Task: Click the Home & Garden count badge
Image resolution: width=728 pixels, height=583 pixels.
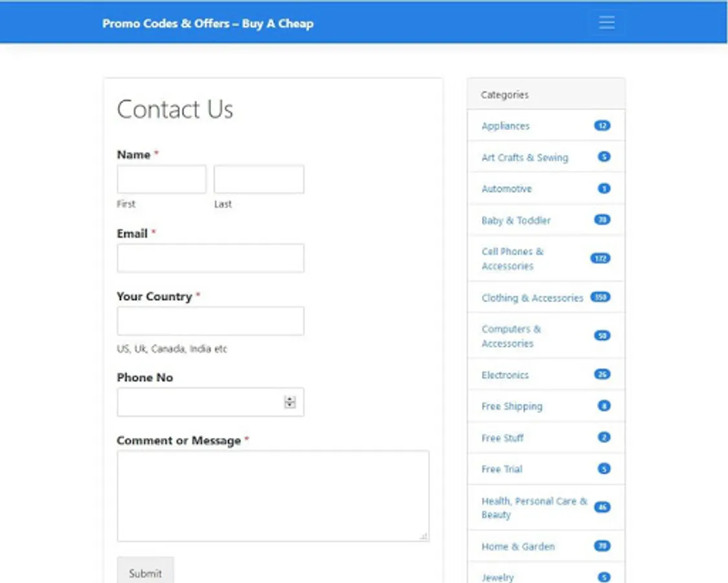Action: click(602, 546)
